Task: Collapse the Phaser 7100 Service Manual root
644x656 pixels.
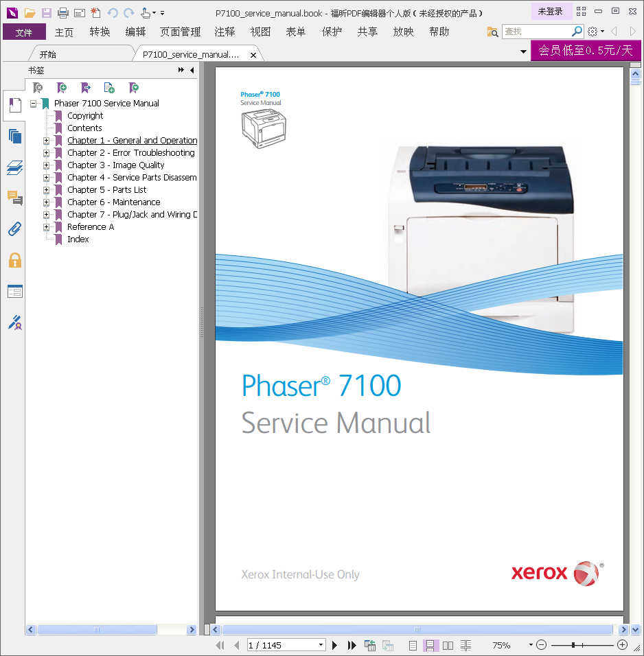Action: click(x=33, y=104)
